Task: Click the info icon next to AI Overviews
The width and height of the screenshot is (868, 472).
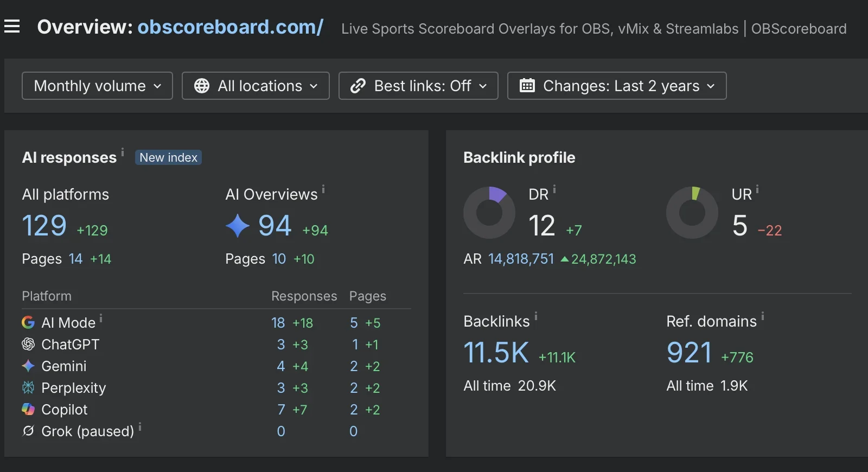Action: point(323,189)
